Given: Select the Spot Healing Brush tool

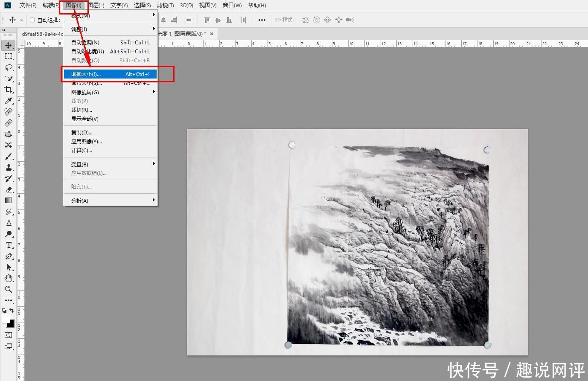Looking at the screenshot, I should pyautogui.click(x=8, y=112).
